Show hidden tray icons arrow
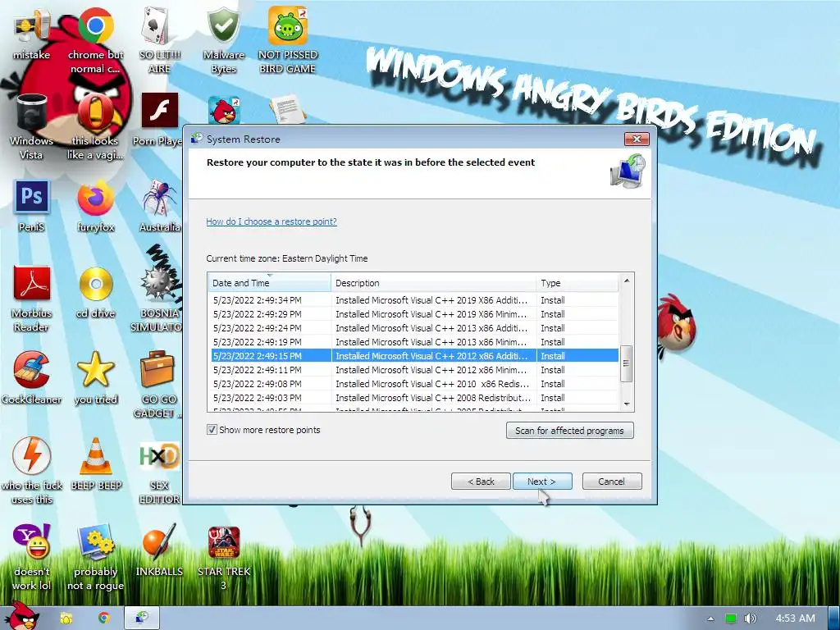 (x=710, y=619)
